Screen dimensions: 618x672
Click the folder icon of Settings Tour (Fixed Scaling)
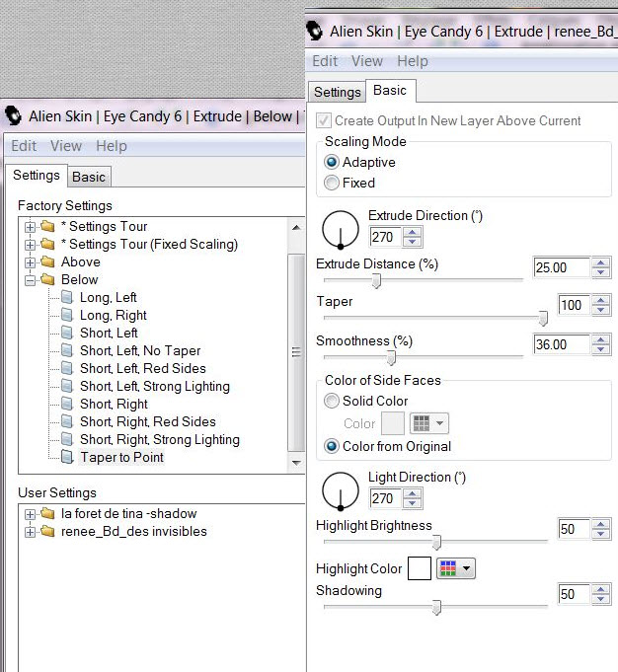click(x=47, y=245)
